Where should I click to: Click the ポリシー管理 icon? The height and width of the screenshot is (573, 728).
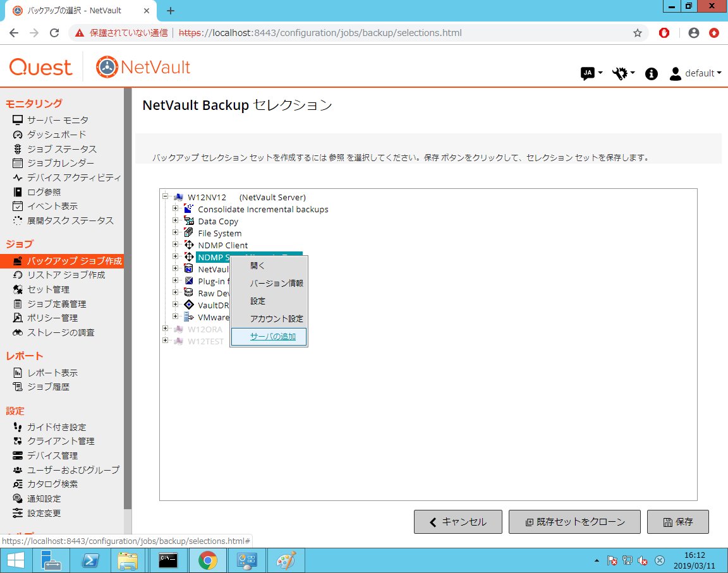(x=18, y=318)
